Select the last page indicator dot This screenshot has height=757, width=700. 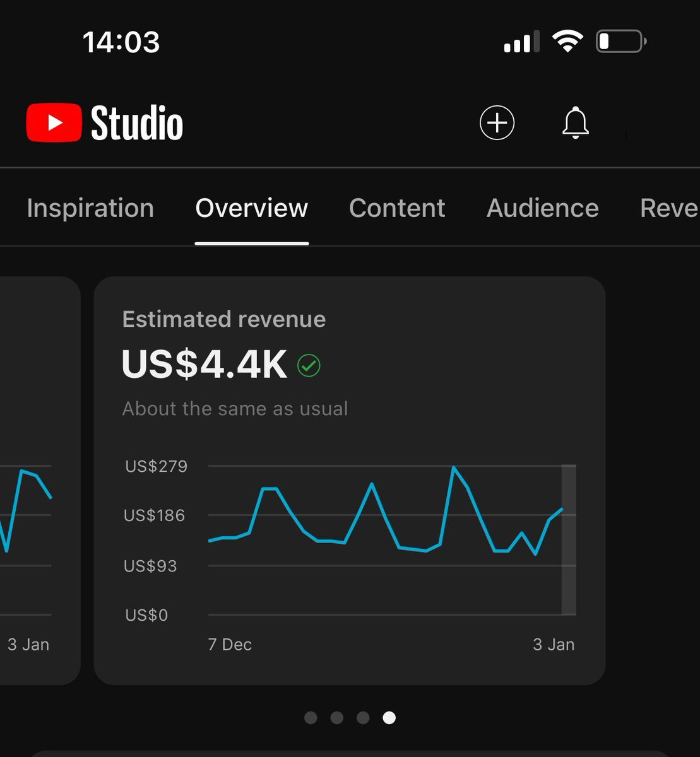point(389,718)
